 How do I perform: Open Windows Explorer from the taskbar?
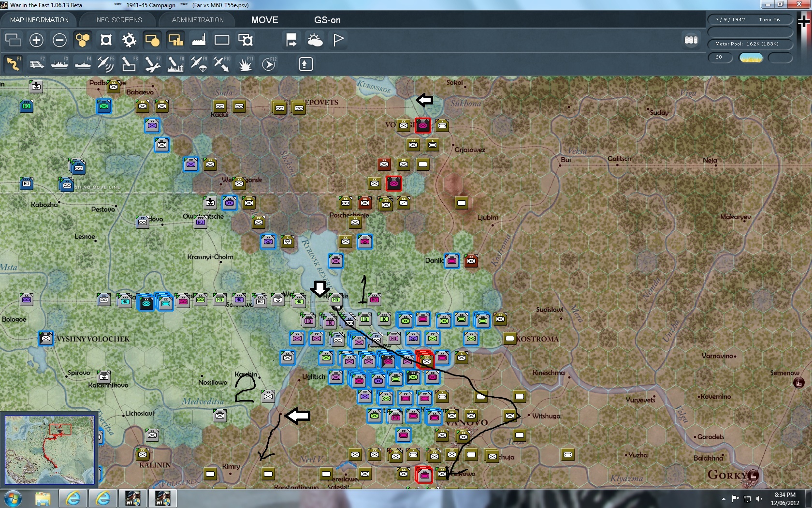pyautogui.click(x=43, y=498)
